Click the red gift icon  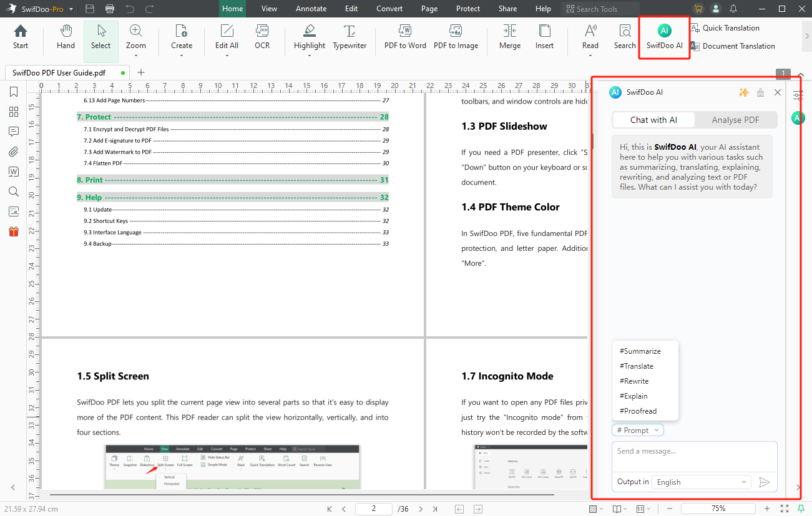point(14,231)
